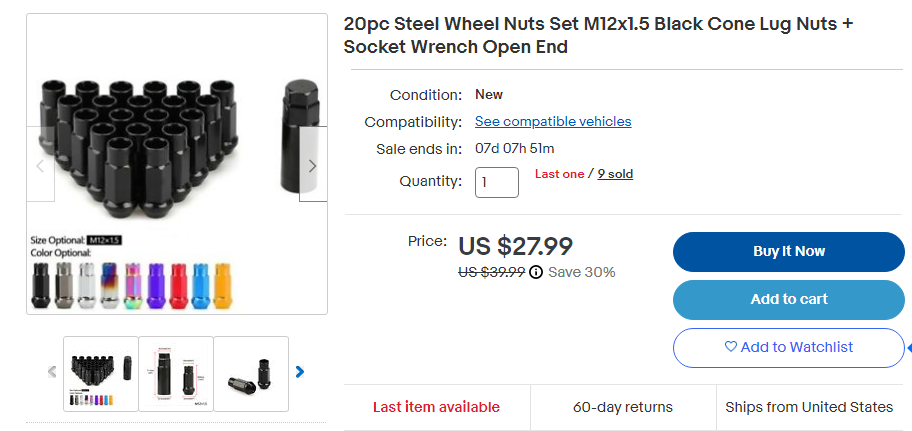Click the red lug nut color sample
912x431 pixels.
click(x=179, y=286)
